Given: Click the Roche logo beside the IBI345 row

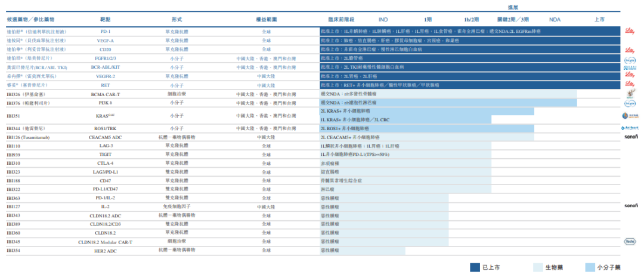Looking at the screenshot, I should [x=630, y=242].
